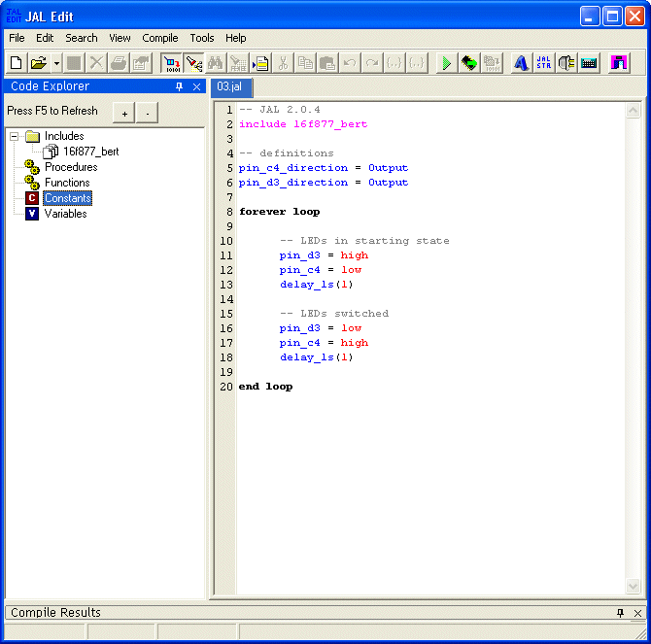Click the grayed 10101 program icon
This screenshot has width=651, height=644.
point(492,63)
